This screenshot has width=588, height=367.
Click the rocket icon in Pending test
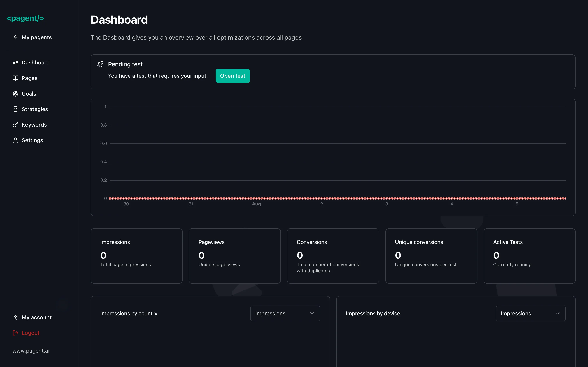pyautogui.click(x=100, y=64)
